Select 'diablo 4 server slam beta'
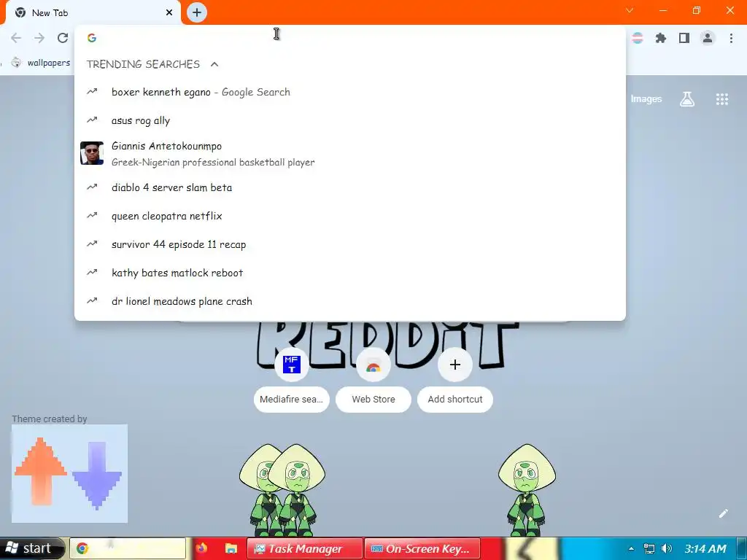The width and height of the screenshot is (747, 560). (x=349, y=187)
